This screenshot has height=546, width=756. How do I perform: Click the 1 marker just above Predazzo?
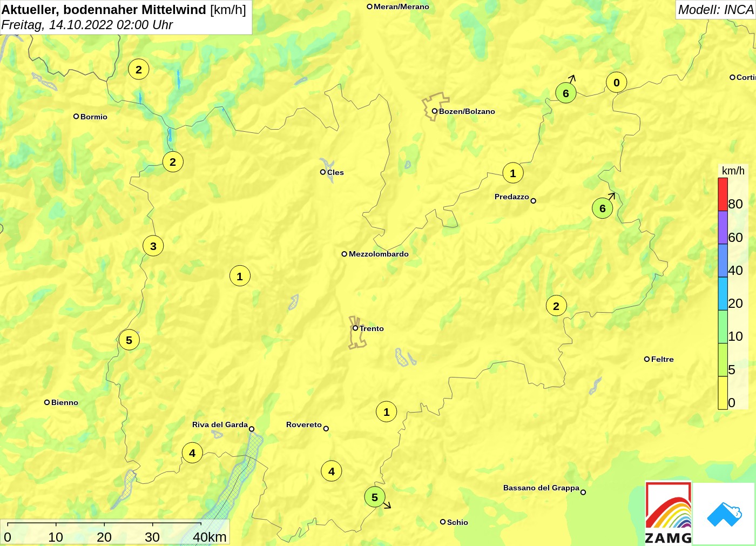[x=513, y=173]
